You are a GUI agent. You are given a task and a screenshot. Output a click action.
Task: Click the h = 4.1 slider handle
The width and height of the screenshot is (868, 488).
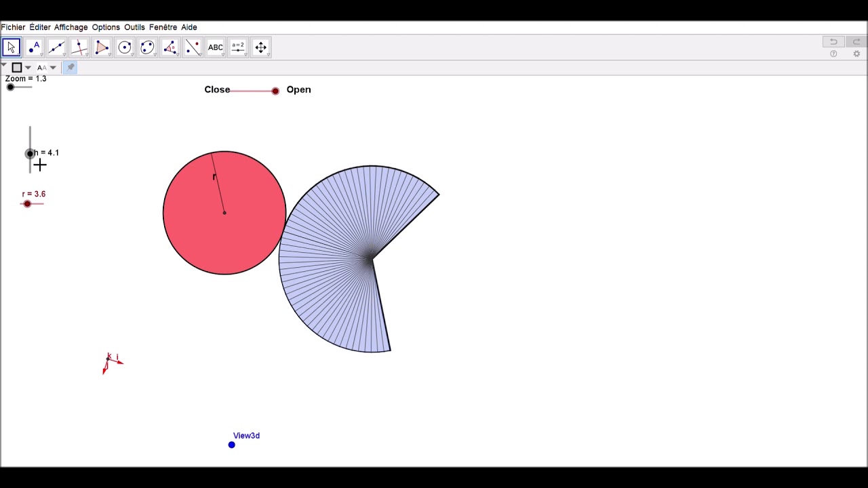click(30, 154)
